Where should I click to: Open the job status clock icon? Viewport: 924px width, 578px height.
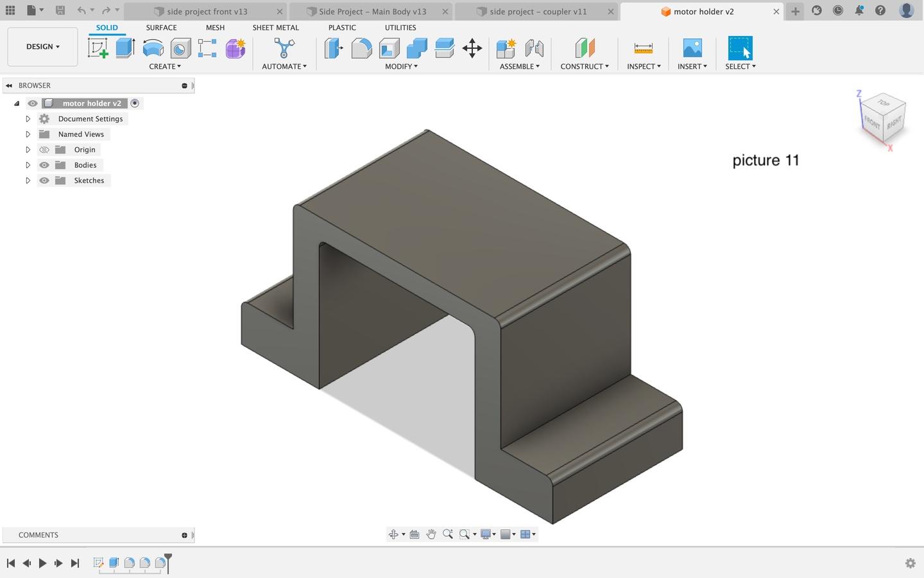[838, 10]
